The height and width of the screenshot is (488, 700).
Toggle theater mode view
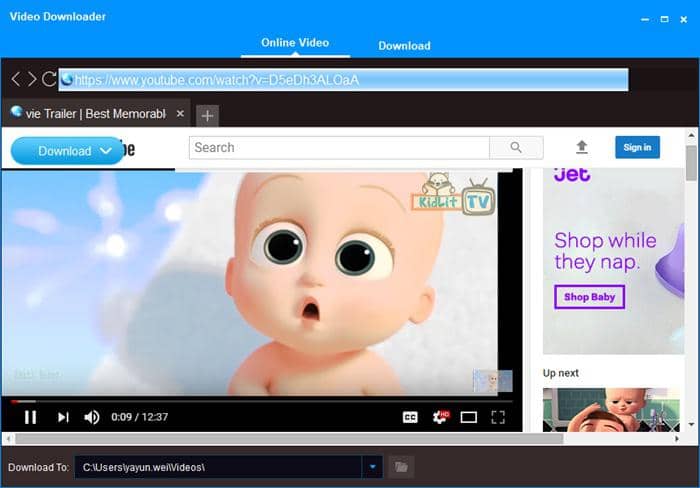point(468,417)
